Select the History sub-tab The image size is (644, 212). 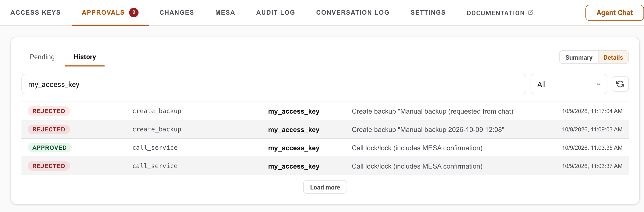85,57
